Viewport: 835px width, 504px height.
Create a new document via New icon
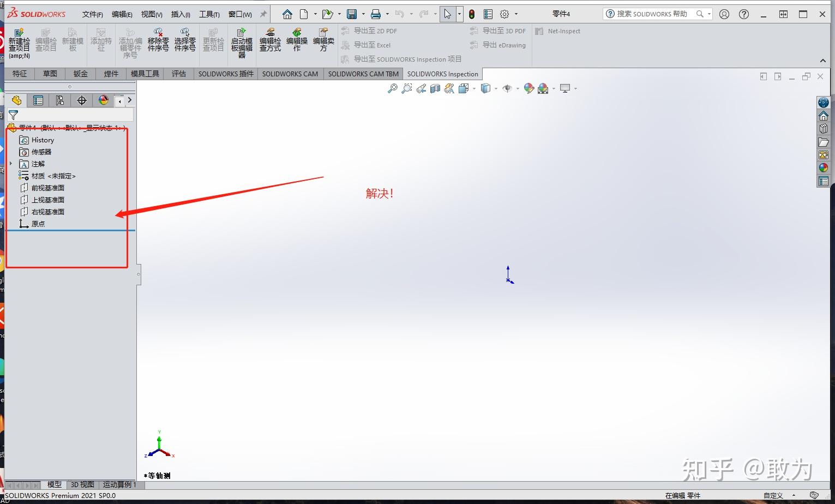pos(304,14)
